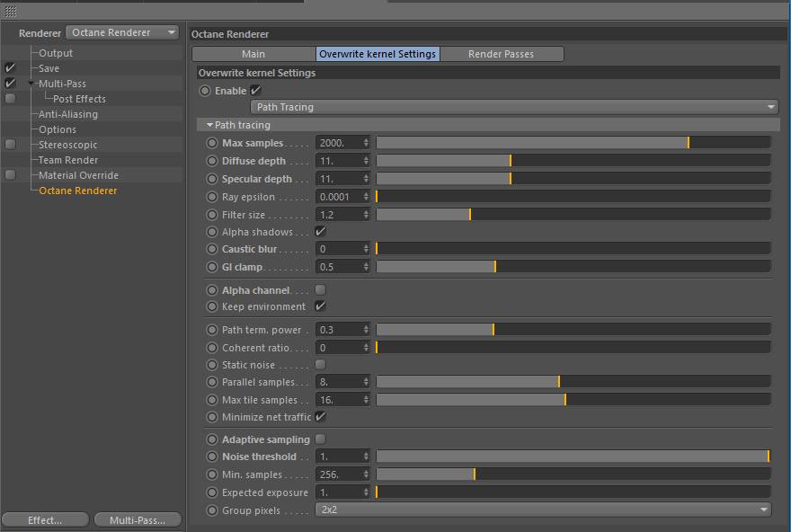
Task: Click the animation dot beside Enable
Action: pos(205,91)
